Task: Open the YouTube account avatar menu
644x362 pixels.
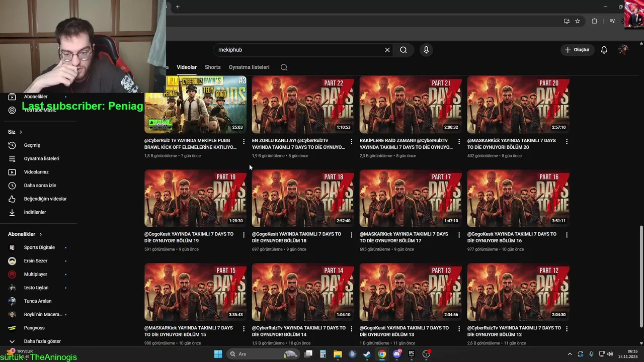Action: (x=623, y=50)
